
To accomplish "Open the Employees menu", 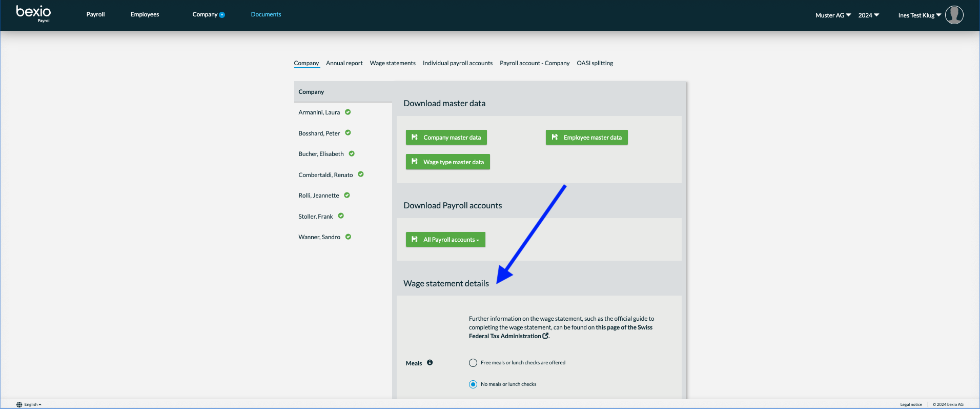I will point(145,14).
